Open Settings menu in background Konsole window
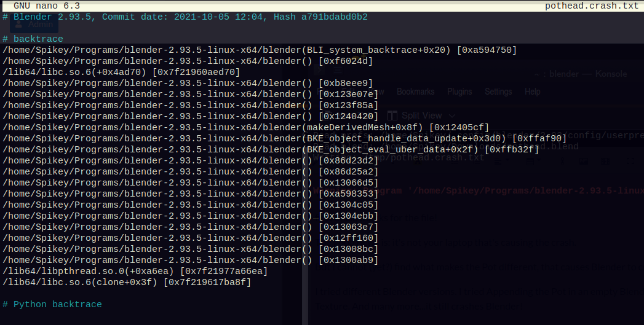This screenshot has width=644, height=325. pyautogui.click(x=498, y=92)
